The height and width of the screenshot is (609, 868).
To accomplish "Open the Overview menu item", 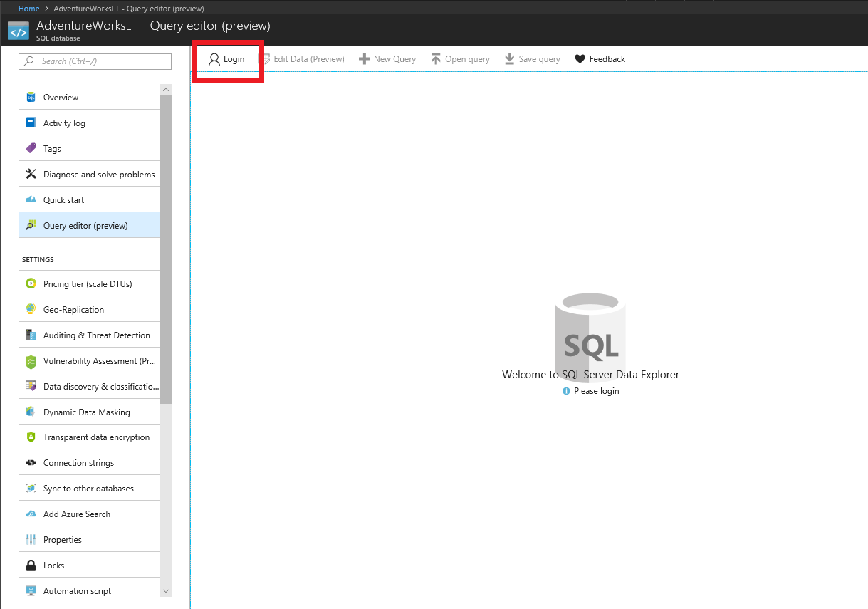I will point(90,97).
